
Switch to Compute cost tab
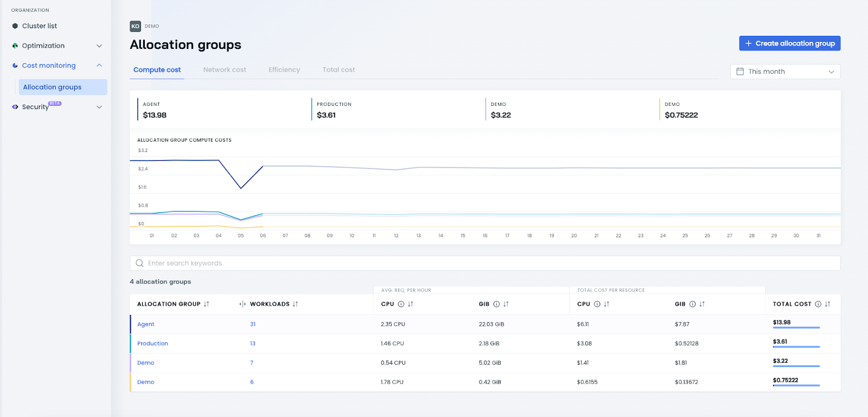click(157, 70)
